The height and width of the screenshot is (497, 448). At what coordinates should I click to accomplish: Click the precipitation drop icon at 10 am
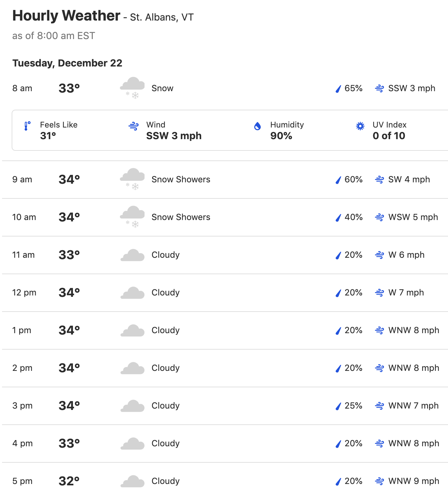(338, 217)
